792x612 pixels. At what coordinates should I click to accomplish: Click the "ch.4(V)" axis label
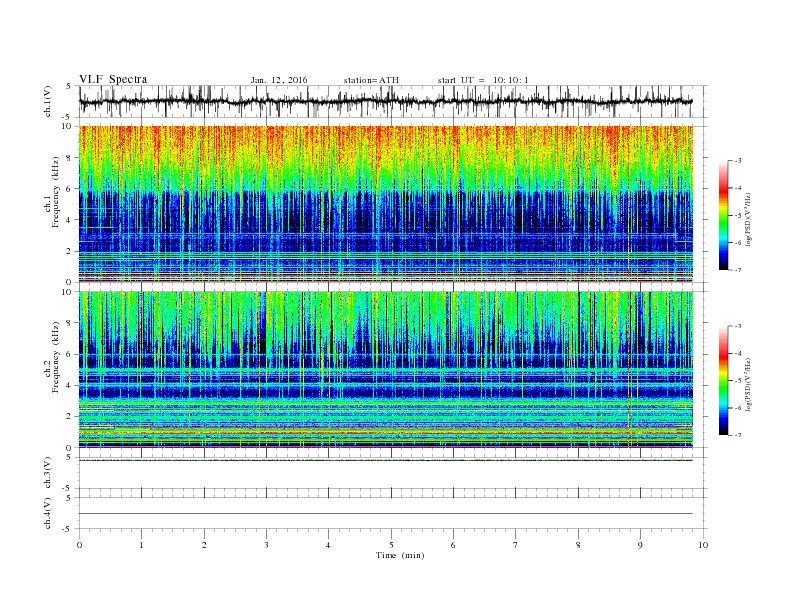[48, 515]
